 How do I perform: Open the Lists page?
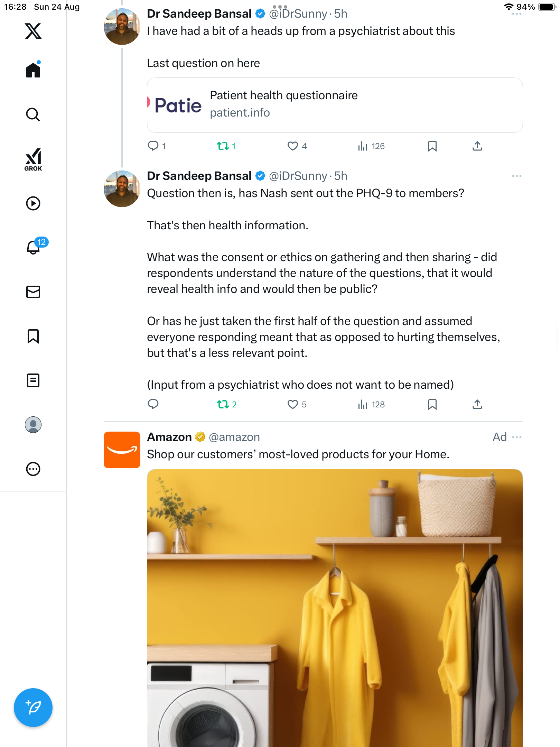(33, 380)
